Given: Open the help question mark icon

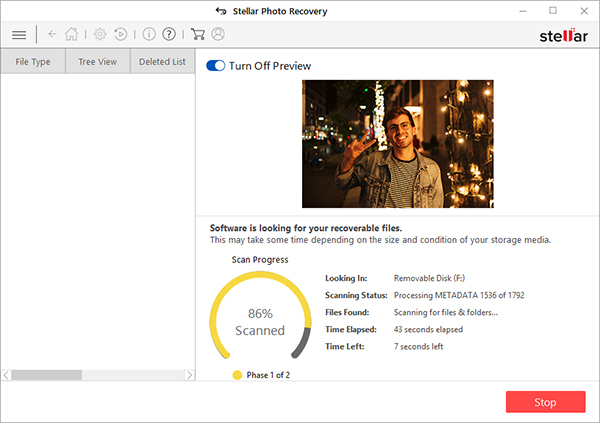Looking at the screenshot, I should [169, 34].
